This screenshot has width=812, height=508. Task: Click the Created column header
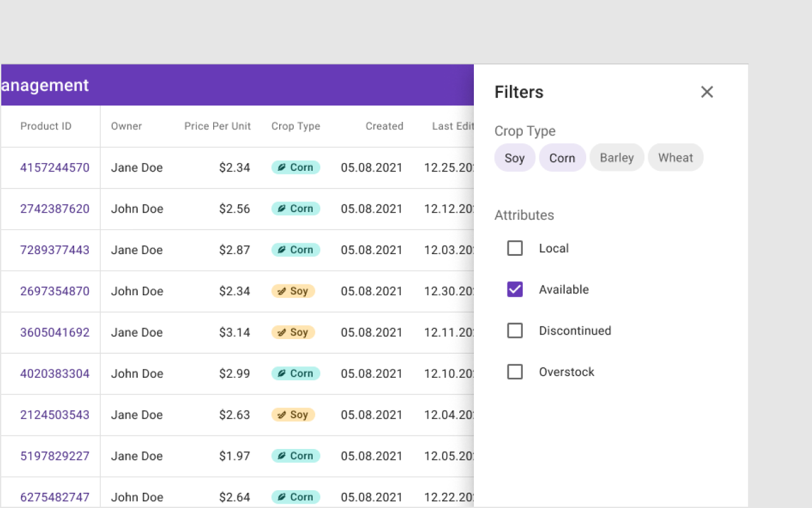point(384,126)
